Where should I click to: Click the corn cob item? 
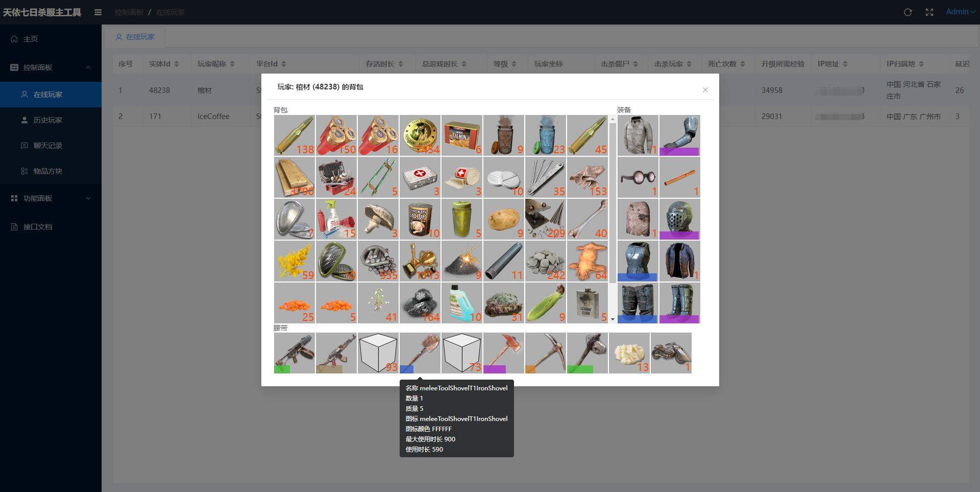tap(546, 303)
